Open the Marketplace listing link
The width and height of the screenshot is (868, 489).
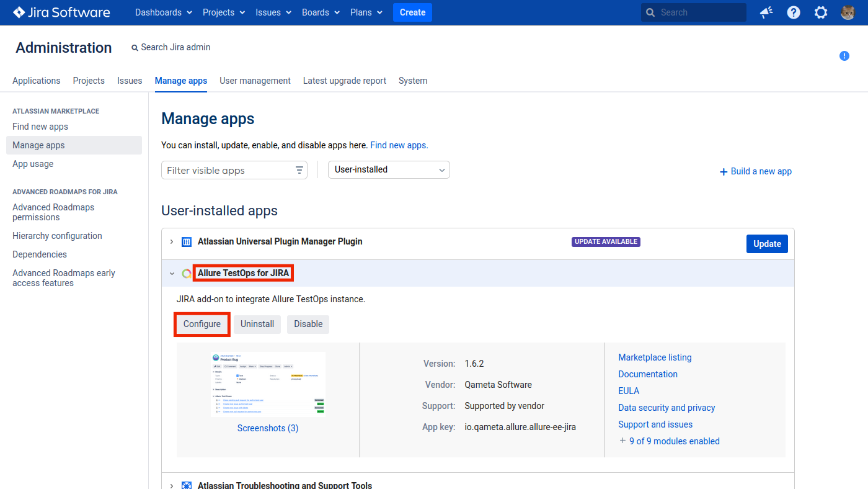pyautogui.click(x=655, y=357)
